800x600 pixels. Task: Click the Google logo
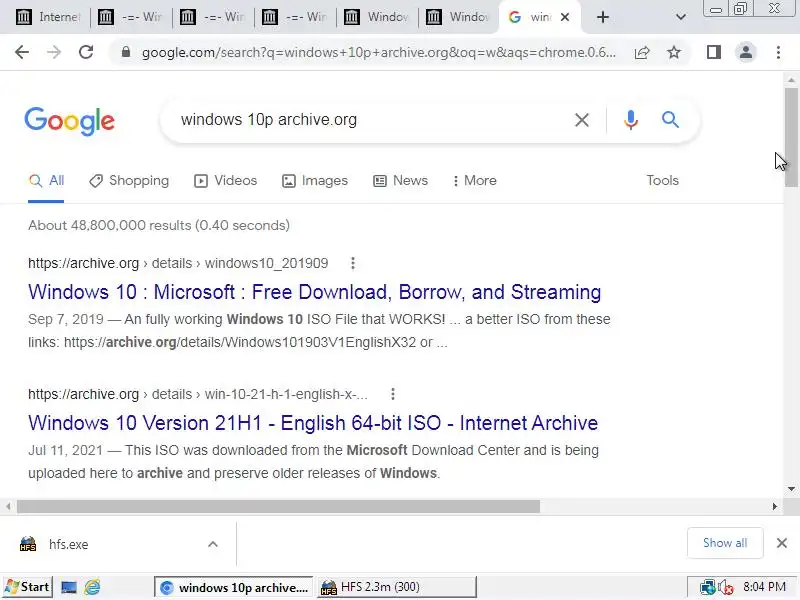pyautogui.click(x=69, y=121)
